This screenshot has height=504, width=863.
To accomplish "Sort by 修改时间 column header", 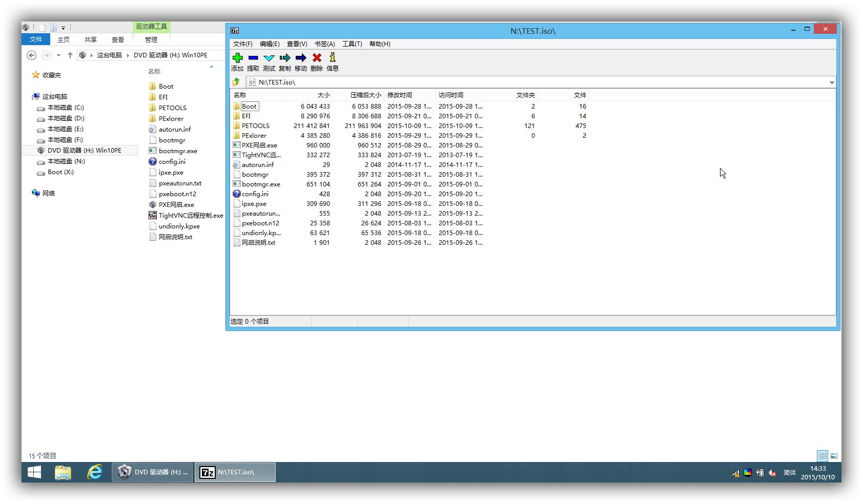I will (409, 95).
